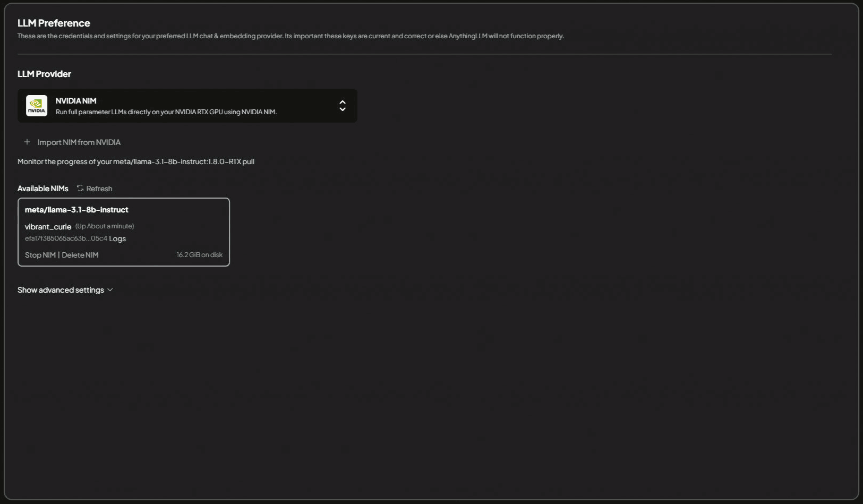Expand Show advanced settings

[61, 290]
